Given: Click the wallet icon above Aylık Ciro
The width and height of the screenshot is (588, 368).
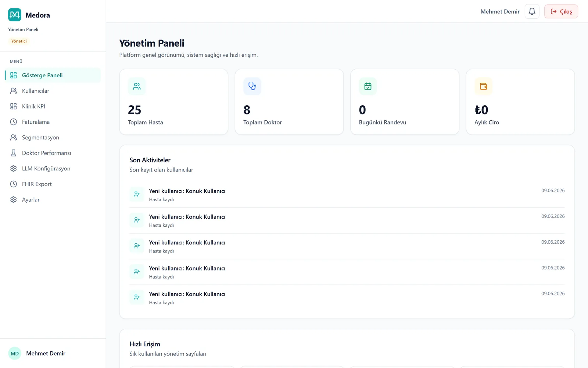Looking at the screenshot, I should coord(483,86).
